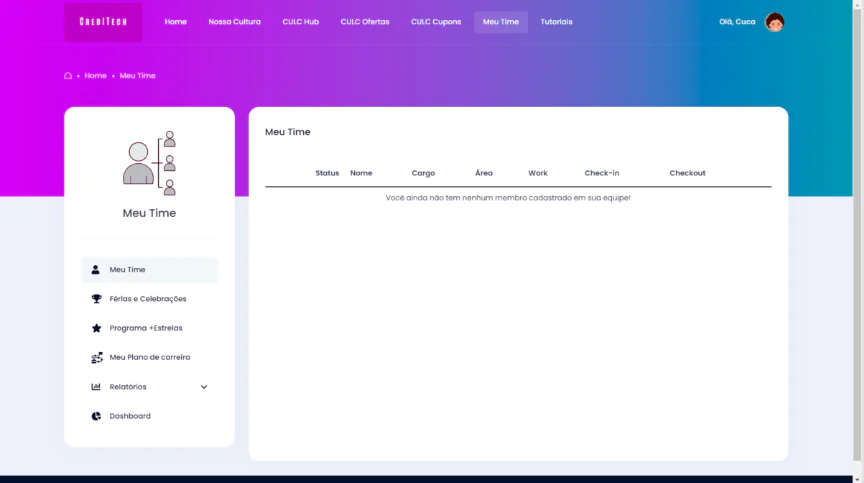Click the pie chart Dashboard icon
Image resolution: width=864 pixels, height=483 pixels.
click(96, 416)
